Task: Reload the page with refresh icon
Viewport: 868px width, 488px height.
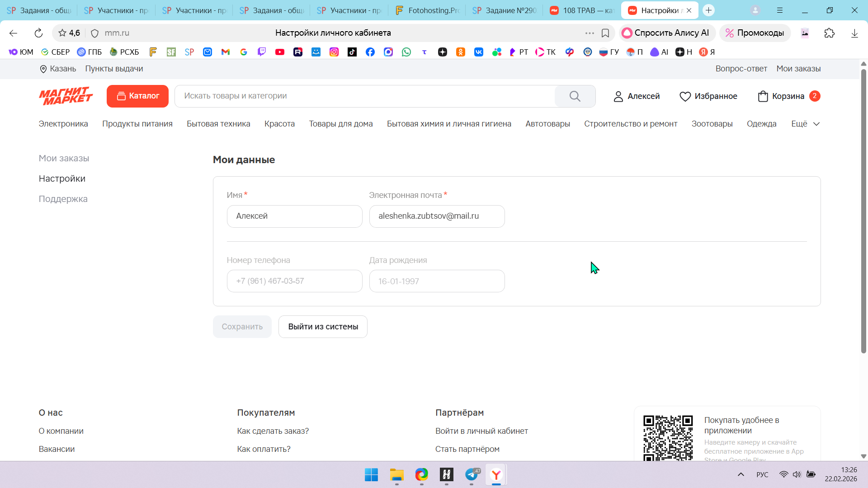Action: 38,33
